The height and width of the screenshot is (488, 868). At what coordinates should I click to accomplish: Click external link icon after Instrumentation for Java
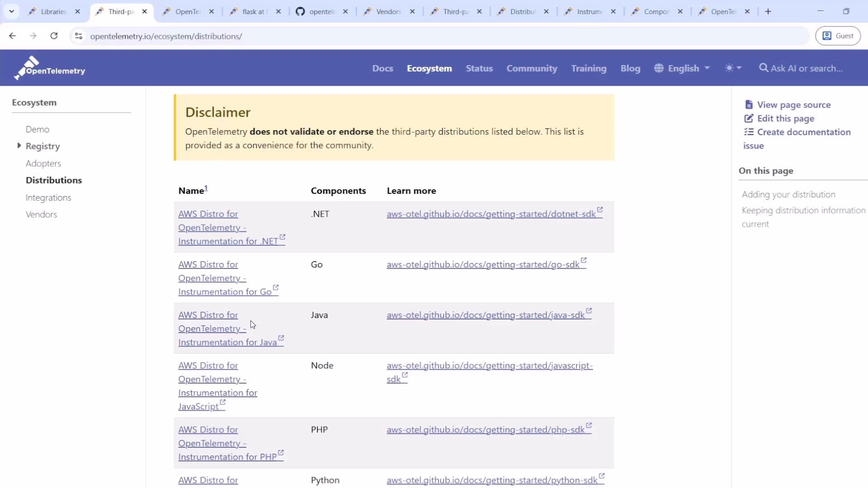pos(281,338)
